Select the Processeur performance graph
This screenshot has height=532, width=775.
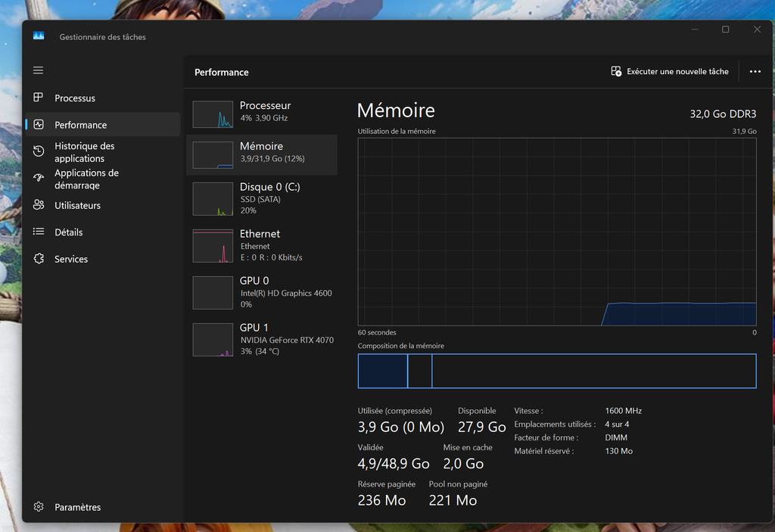pos(213,114)
